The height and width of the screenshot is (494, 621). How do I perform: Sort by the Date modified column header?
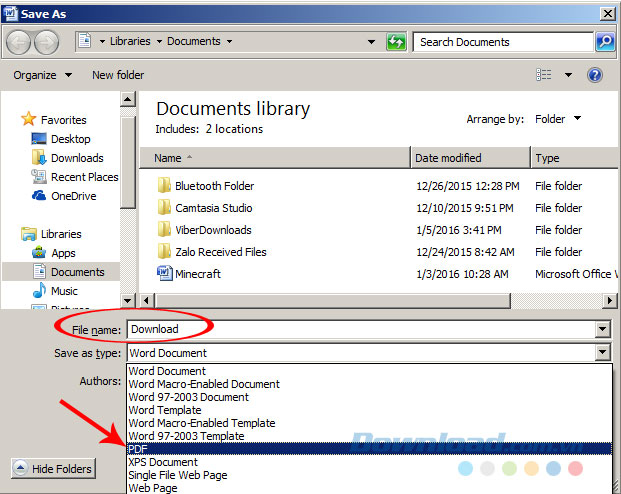coord(471,158)
